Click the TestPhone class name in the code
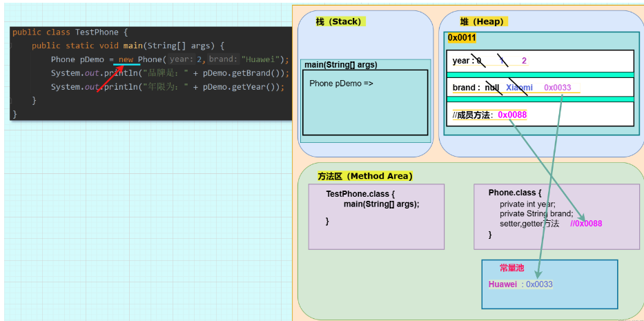 97,32
